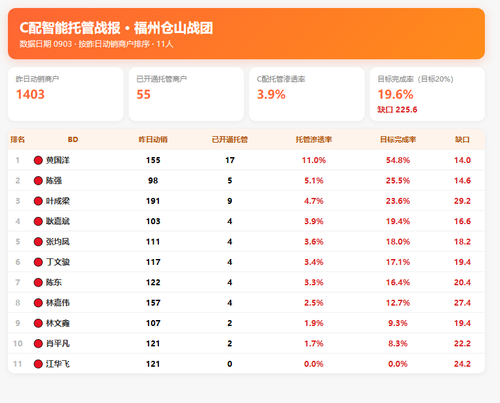
Task: Click the 29.2 gap value
Action: pyautogui.click(x=462, y=201)
